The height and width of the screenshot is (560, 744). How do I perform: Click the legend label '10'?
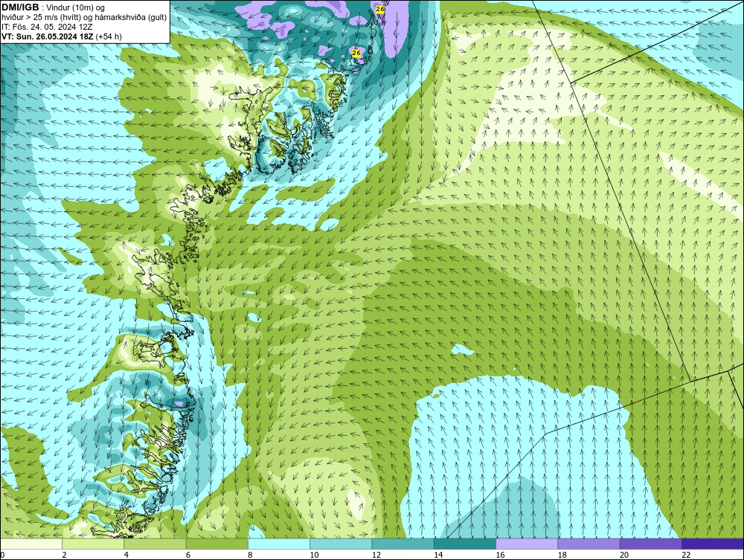[314, 556]
